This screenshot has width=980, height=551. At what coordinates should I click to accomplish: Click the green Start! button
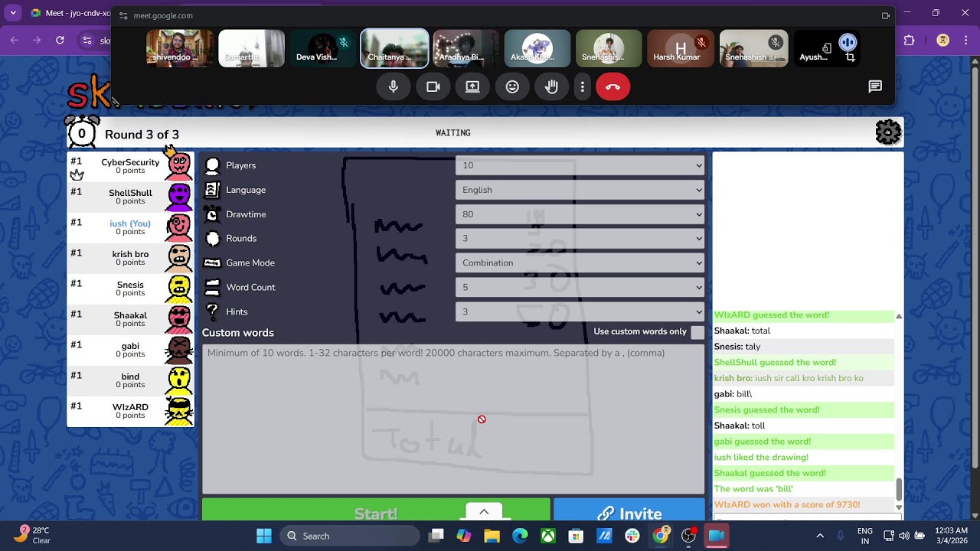coord(376,510)
